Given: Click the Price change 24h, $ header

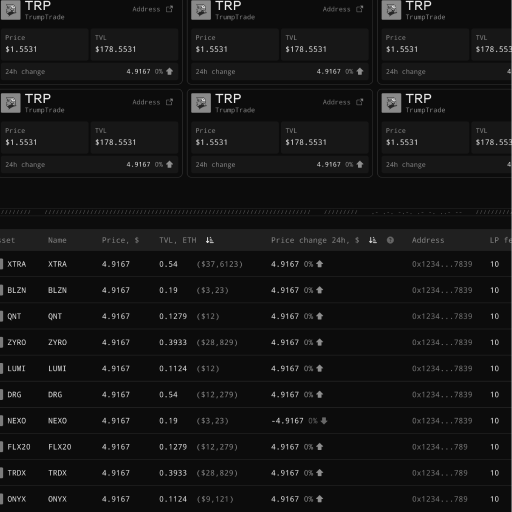Looking at the screenshot, I should tap(315, 240).
